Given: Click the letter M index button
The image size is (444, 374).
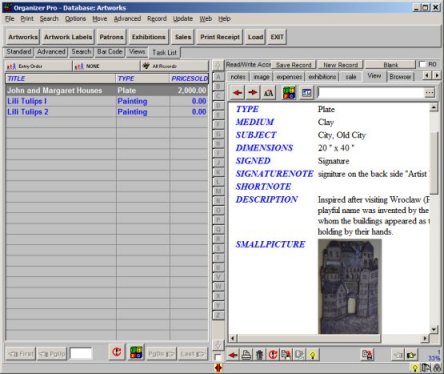Looking at the screenshot, I should tap(218, 191).
